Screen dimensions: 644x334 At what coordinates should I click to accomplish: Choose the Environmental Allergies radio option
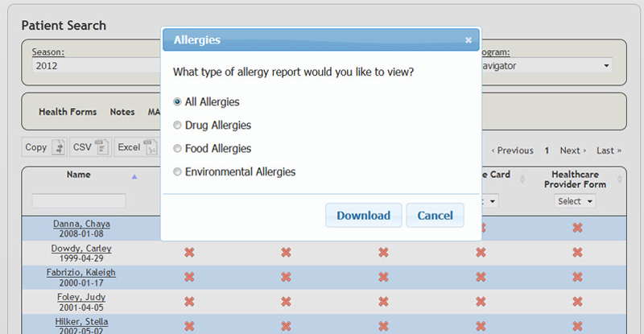pyautogui.click(x=178, y=172)
